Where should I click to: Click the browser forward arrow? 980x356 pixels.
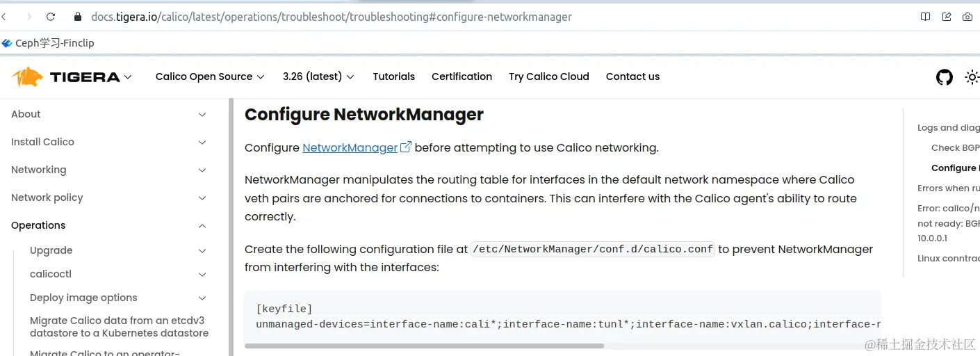pyautogui.click(x=28, y=17)
